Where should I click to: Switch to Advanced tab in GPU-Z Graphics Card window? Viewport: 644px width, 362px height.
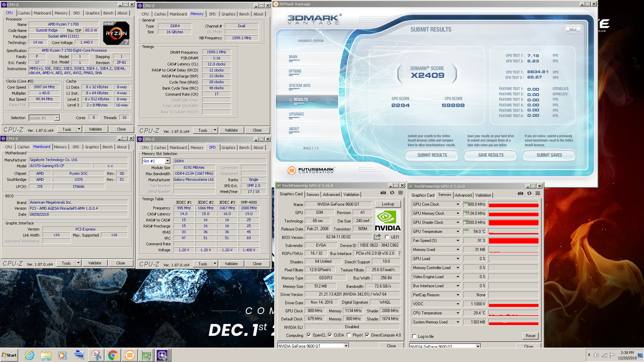click(331, 195)
